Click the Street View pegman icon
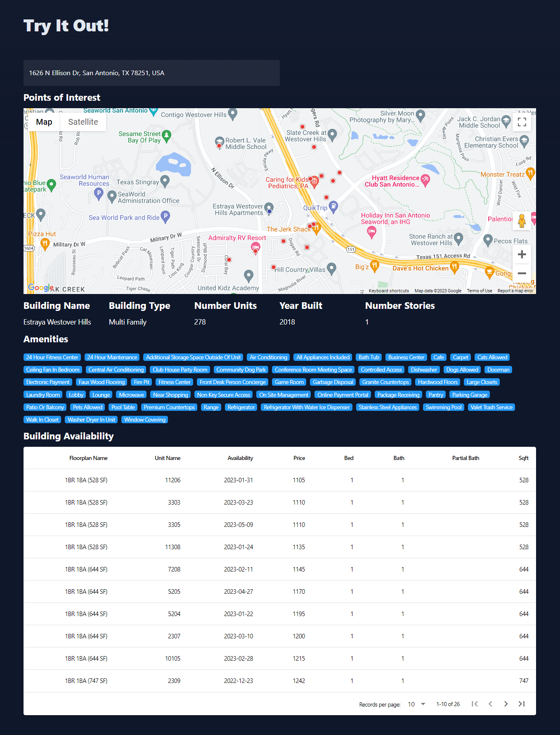 [x=522, y=221]
